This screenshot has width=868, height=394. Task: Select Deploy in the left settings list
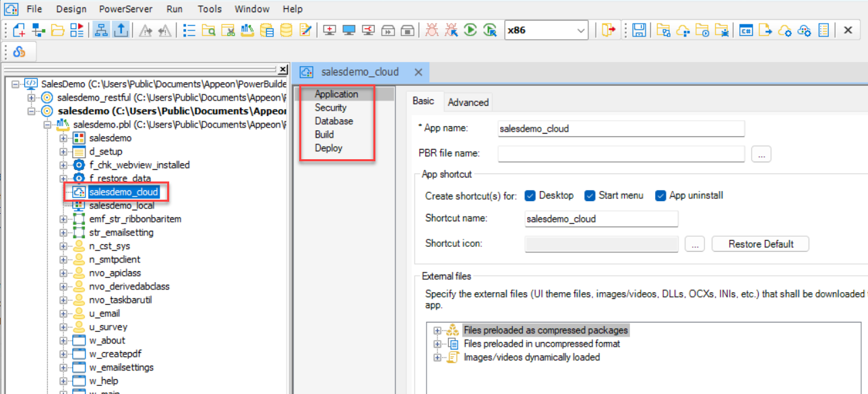point(328,148)
